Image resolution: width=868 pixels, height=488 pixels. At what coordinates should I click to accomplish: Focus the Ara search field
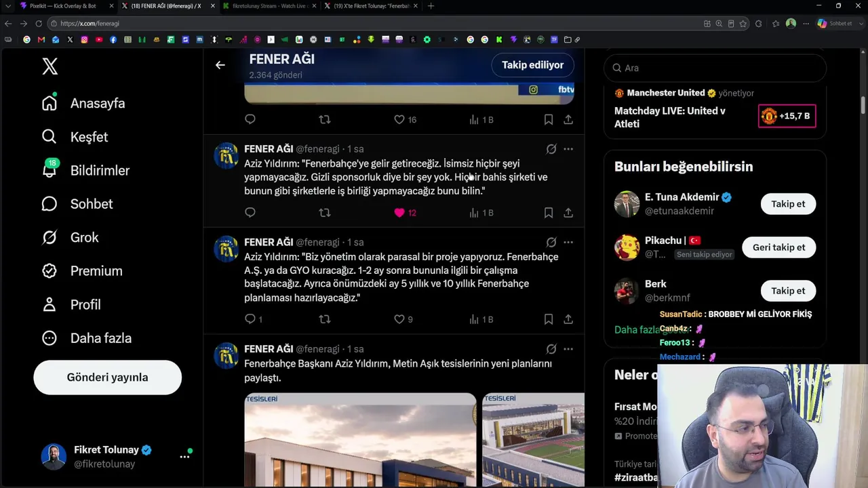[715, 68]
